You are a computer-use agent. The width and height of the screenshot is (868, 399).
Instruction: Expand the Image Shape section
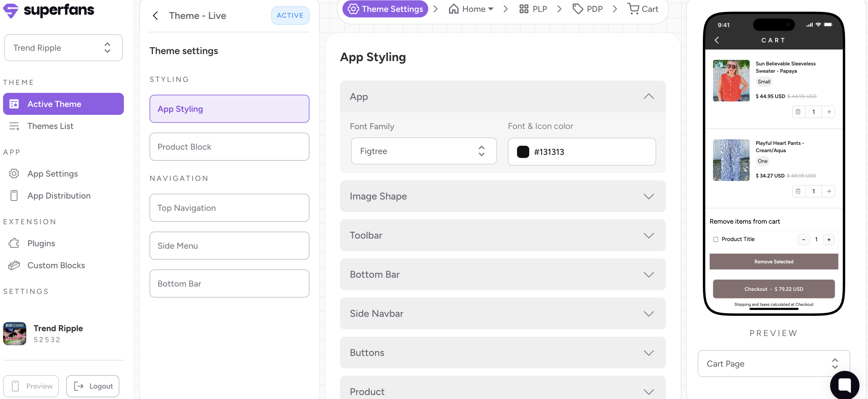pyautogui.click(x=648, y=196)
